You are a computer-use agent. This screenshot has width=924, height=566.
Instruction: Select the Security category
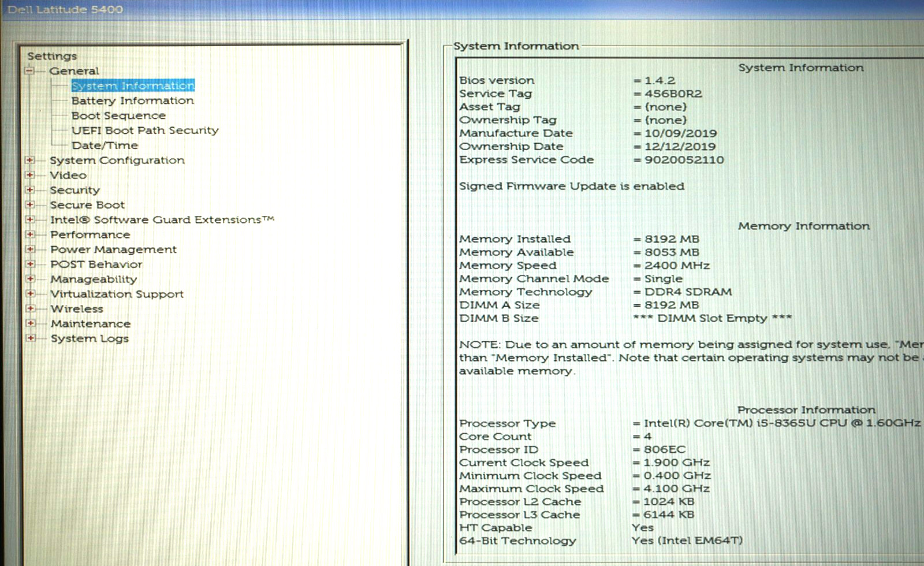click(x=74, y=190)
